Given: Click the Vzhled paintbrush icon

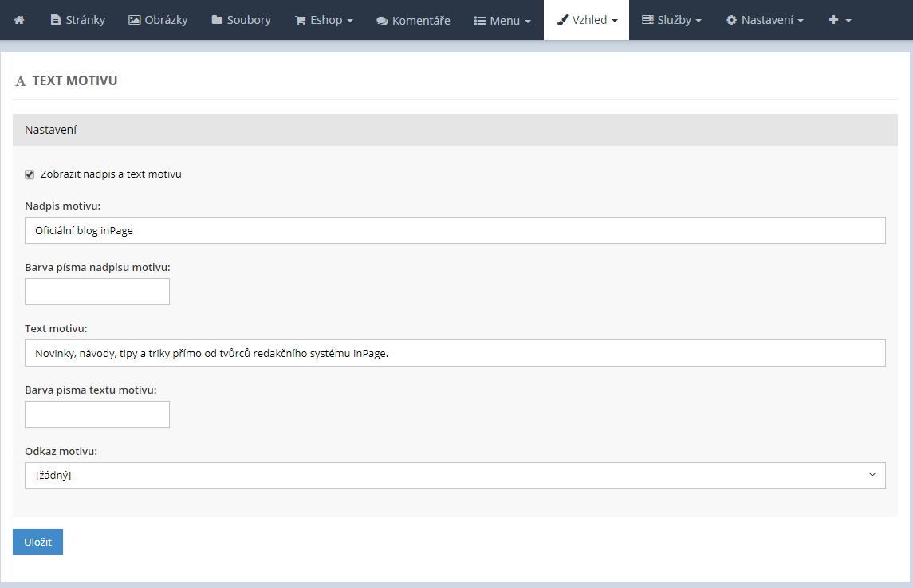Looking at the screenshot, I should (x=562, y=20).
